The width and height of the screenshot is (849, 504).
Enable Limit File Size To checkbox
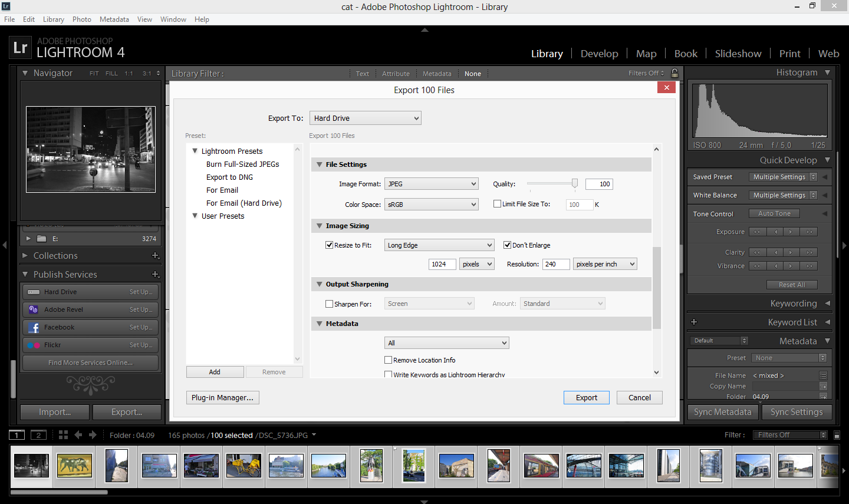click(x=497, y=204)
